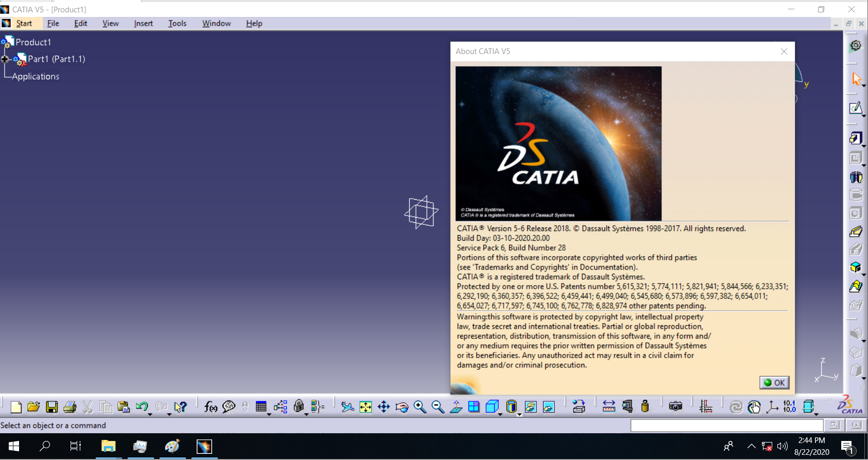Open the Design Table icon
The image size is (868, 460).
click(x=261, y=407)
